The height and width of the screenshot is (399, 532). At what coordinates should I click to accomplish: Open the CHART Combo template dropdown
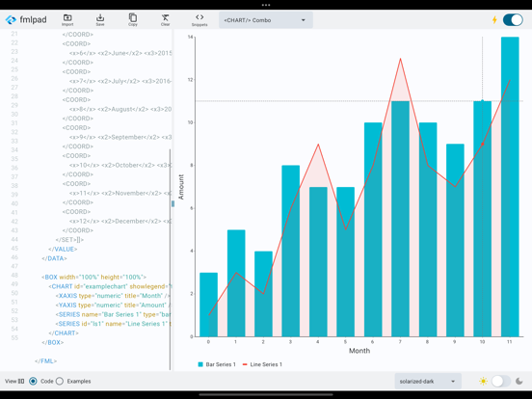tap(266, 20)
